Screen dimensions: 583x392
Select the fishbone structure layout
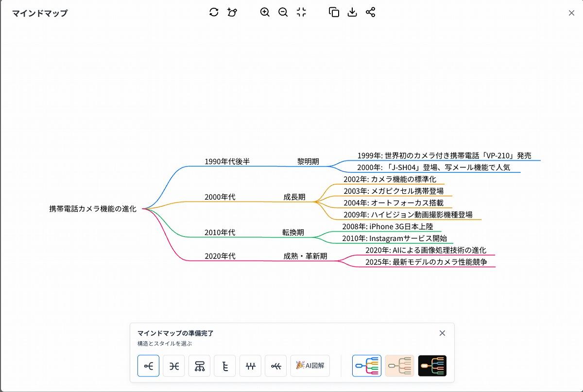(276, 366)
